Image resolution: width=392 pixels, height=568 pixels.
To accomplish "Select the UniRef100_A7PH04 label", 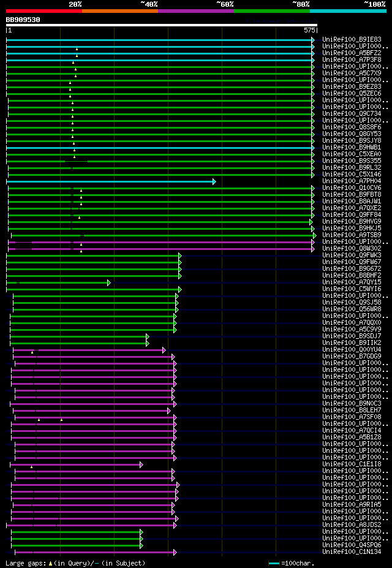I will (x=352, y=181).
